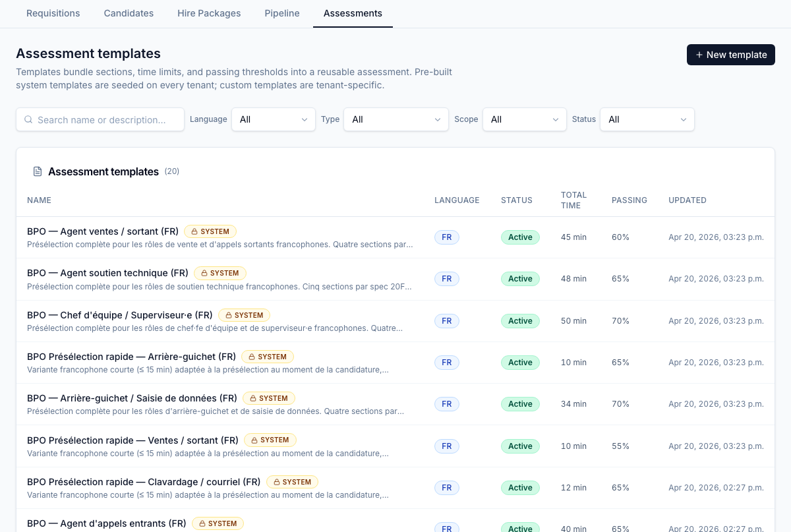791x532 pixels.
Task: Click the search magnifier icon
Action: point(28,120)
